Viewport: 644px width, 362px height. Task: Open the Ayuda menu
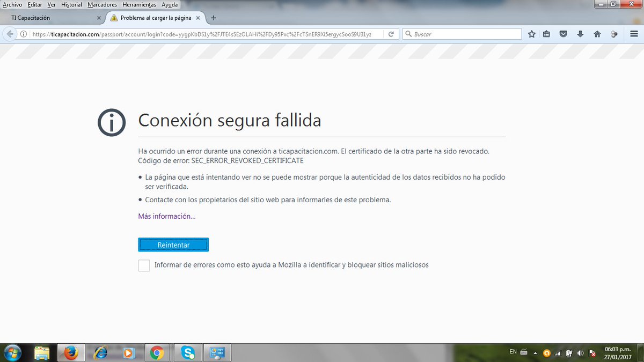click(170, 4)
